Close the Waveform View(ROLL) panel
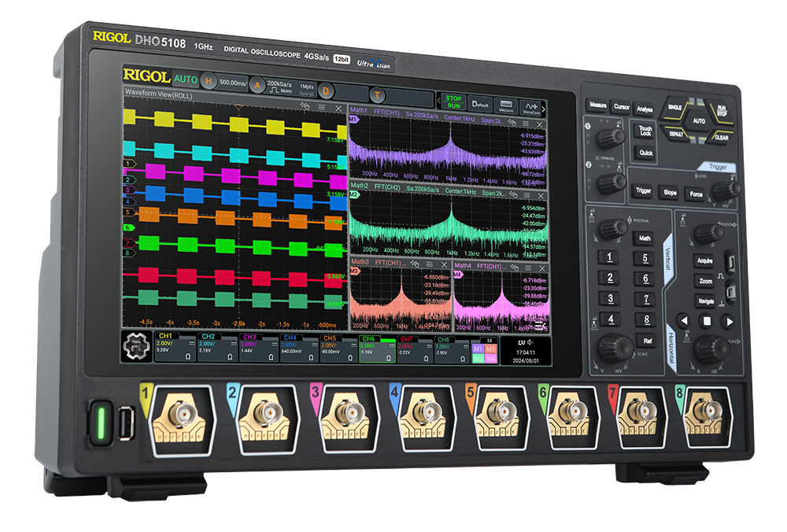 pyautogui.click(x=338, y=109)
